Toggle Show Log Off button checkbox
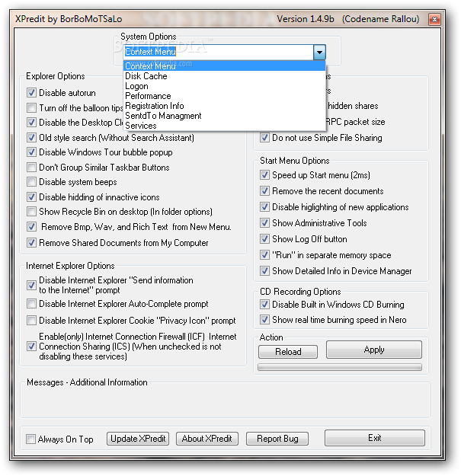The image size is (461, 476). pos(264,239)
